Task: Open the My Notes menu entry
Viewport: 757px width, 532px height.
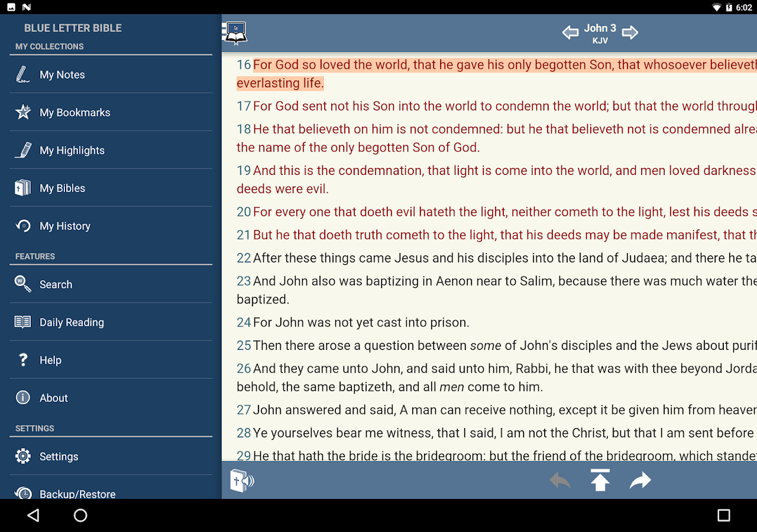Action: pos(111,74)
